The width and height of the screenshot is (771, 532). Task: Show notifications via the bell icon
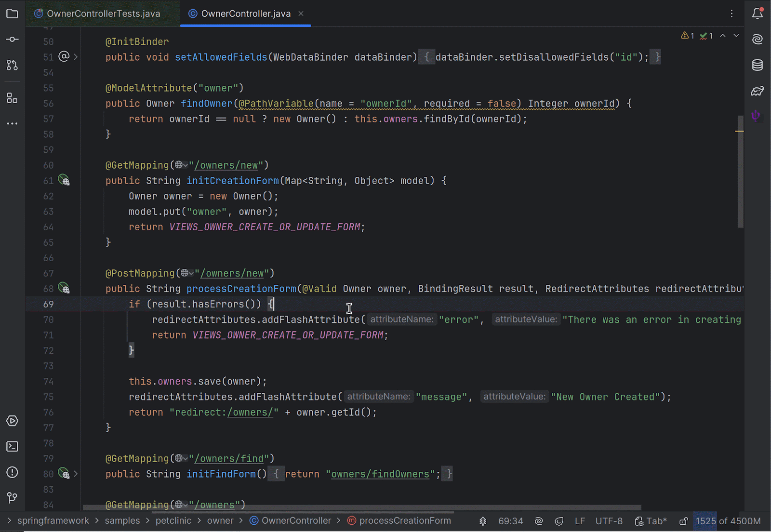[x=758, y=13]
